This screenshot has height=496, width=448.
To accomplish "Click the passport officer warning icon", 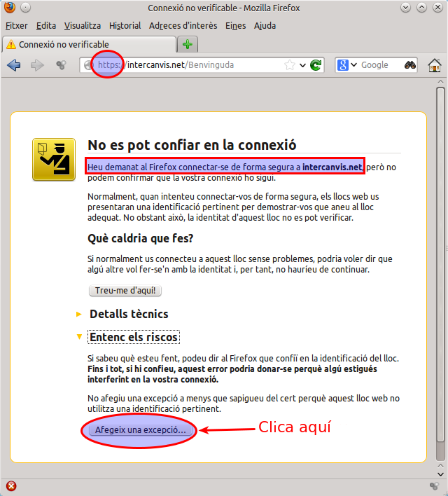I will coord(54,160).
